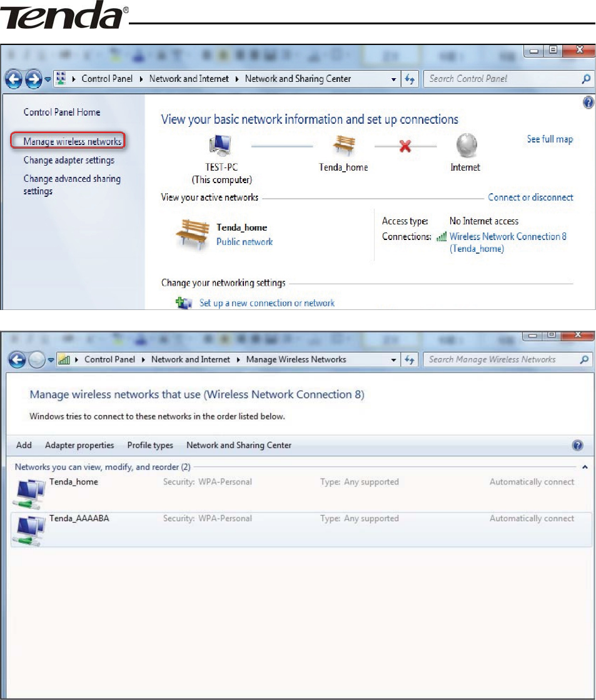Click 'Automatically connect' on Tenda_home row
Screen dimensions: 596x700
(x=532, y=482)
